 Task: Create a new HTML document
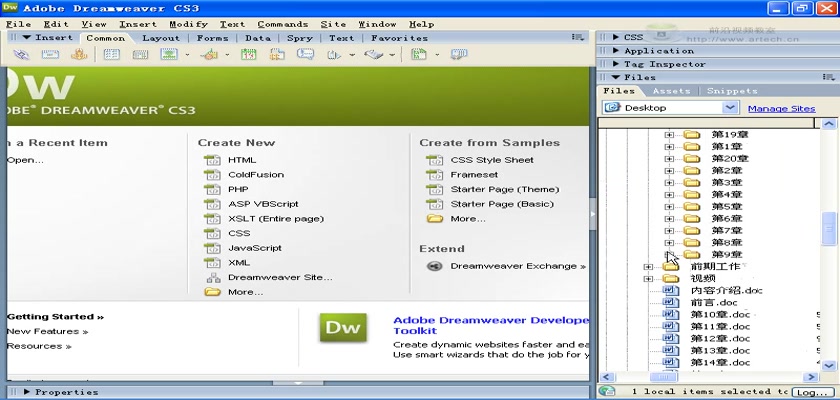(x=242, y=160)
